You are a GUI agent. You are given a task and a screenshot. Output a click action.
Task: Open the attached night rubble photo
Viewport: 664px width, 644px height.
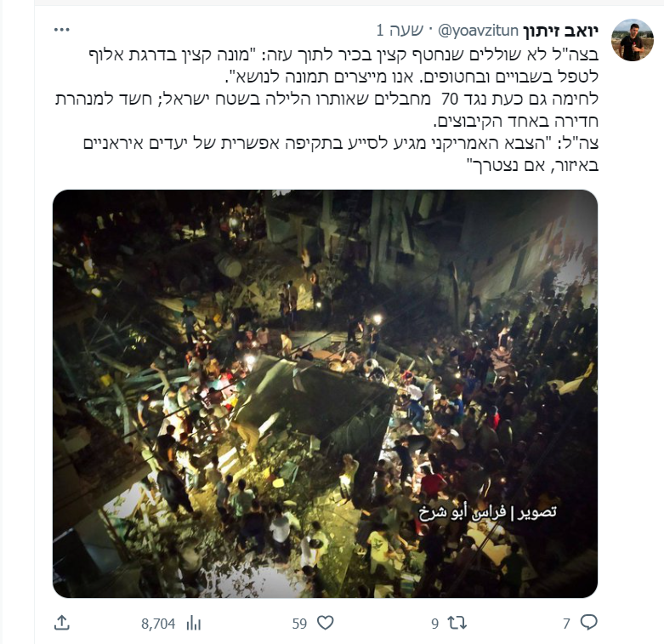click(x=326, y=394)
